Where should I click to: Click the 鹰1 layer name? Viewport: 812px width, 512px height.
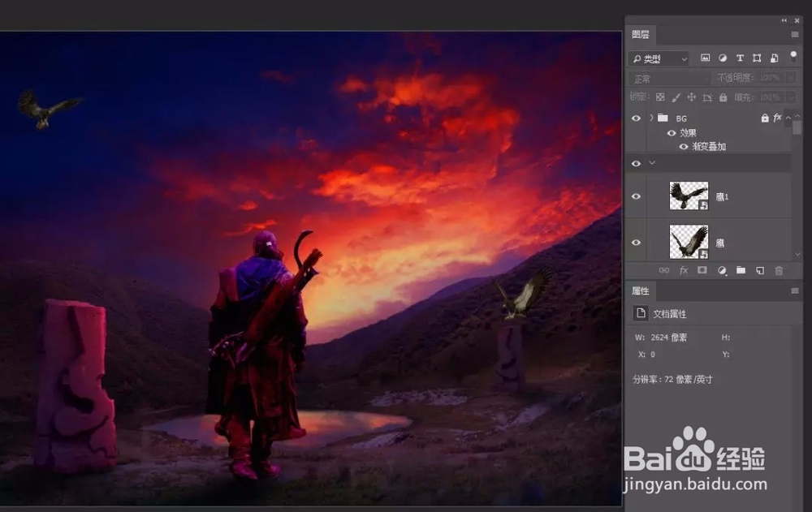pos(722,196)
